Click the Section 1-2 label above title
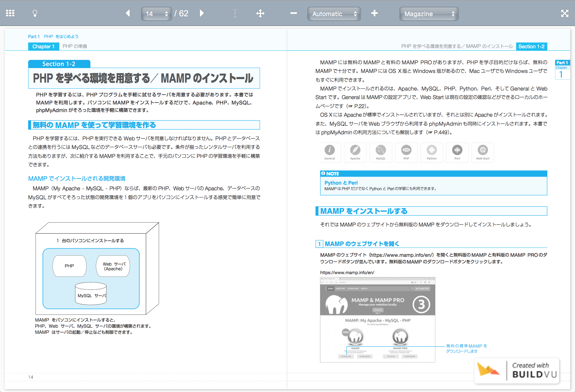 point(59,64)
